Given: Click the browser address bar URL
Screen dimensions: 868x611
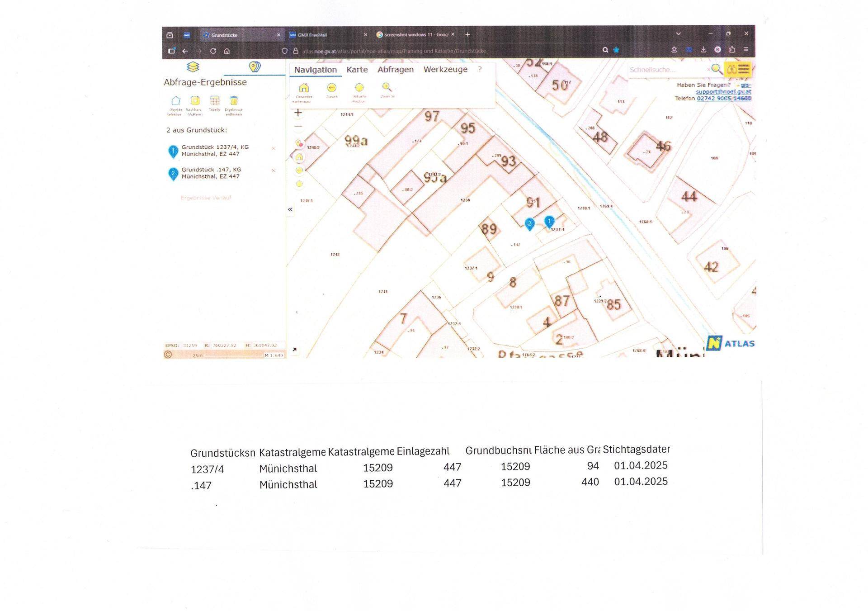Looking at the screenshot, I should pos(394,51).
